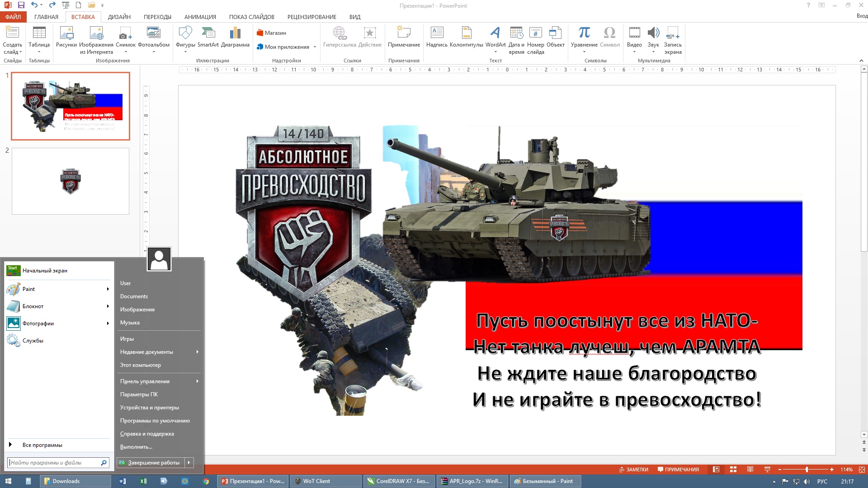Expand Панель управления submenu

pyautogui.click(x=159, y=381)
